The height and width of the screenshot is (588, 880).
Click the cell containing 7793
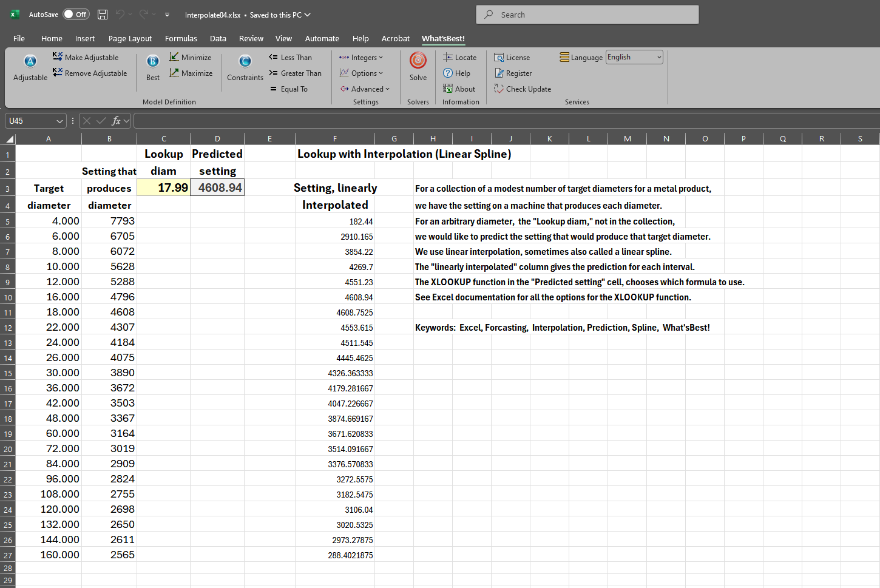click(x=109, y=221)
